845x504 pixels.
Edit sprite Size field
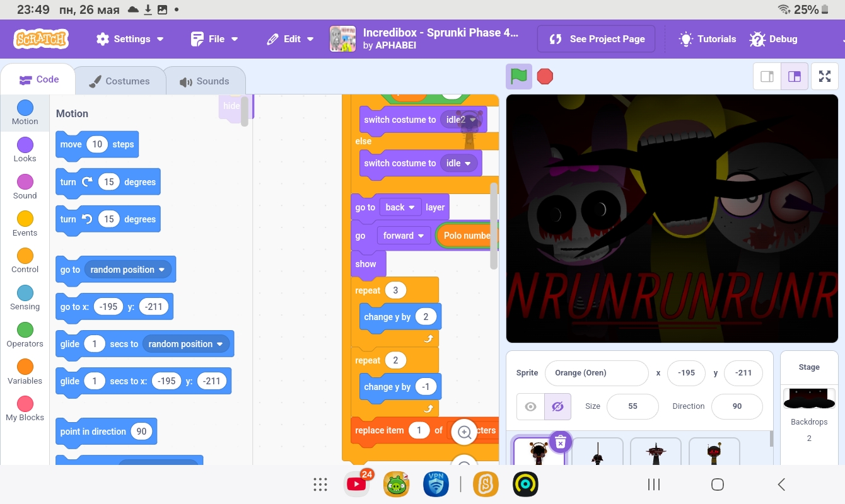point(632,406)
